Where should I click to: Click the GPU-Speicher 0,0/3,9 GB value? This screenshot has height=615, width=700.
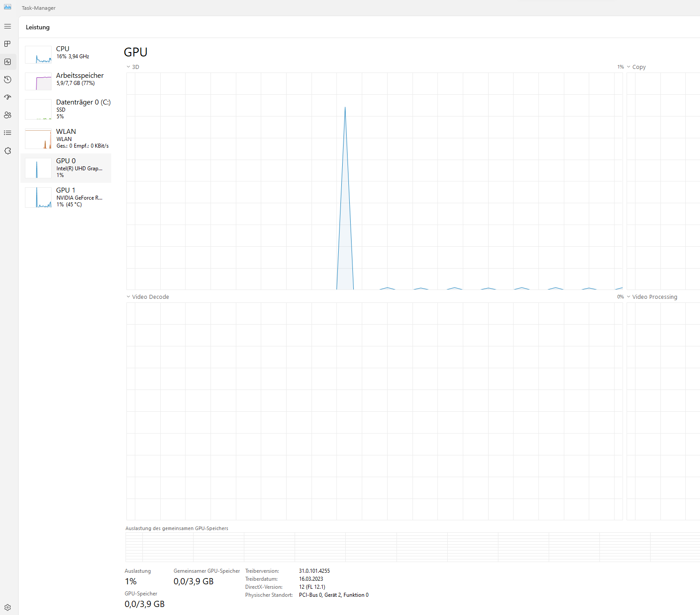tap(145, 604)
